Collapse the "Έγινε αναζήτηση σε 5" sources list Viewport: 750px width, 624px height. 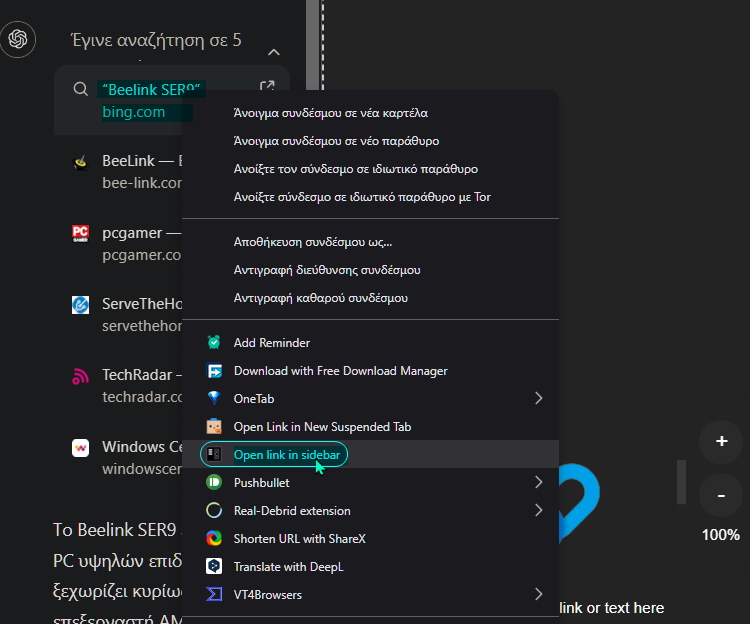pyautogui.click(x=274, y=52)
